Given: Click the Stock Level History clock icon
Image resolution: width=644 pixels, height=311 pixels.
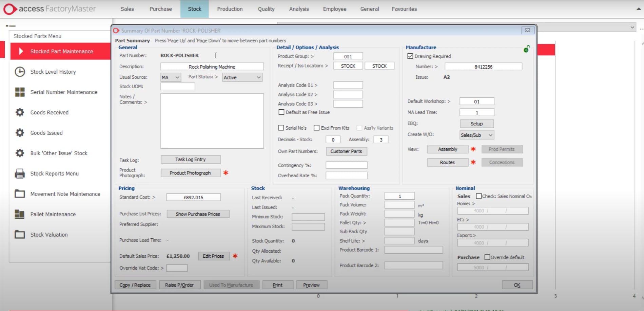Looking at the screenshot, I should 20,72.
